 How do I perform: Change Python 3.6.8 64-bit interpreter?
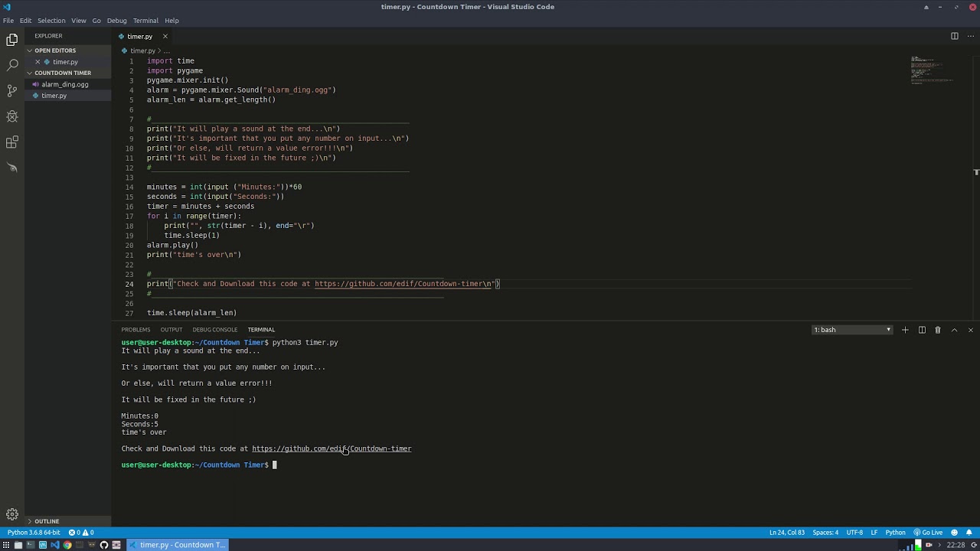(x=34, y=533)
